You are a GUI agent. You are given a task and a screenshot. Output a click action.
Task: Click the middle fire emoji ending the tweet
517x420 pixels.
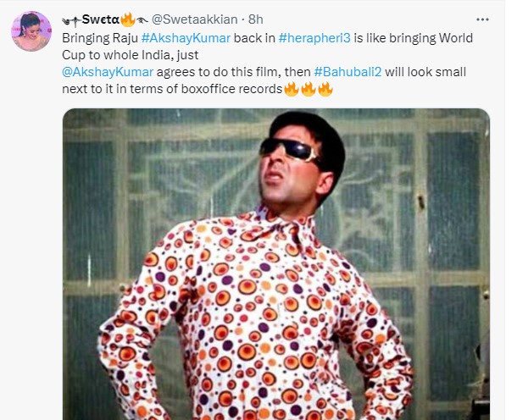[x=309, y=88]
